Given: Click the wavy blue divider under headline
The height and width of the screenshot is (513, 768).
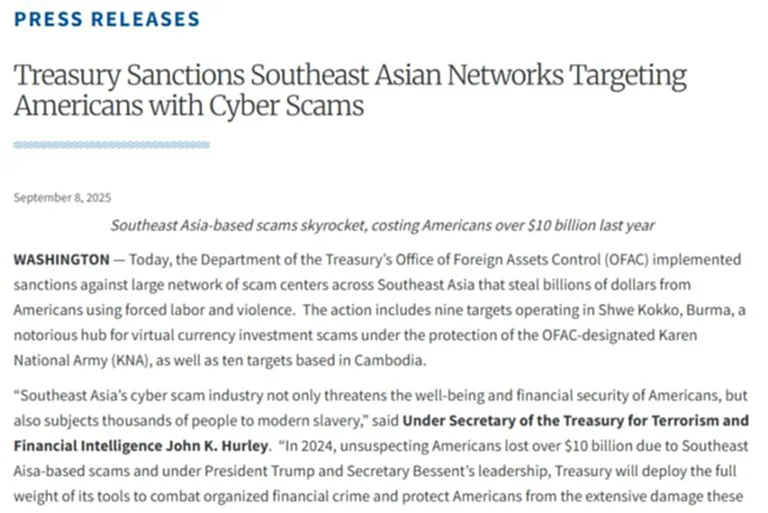Looking at the screenshot, I should 112,145.
